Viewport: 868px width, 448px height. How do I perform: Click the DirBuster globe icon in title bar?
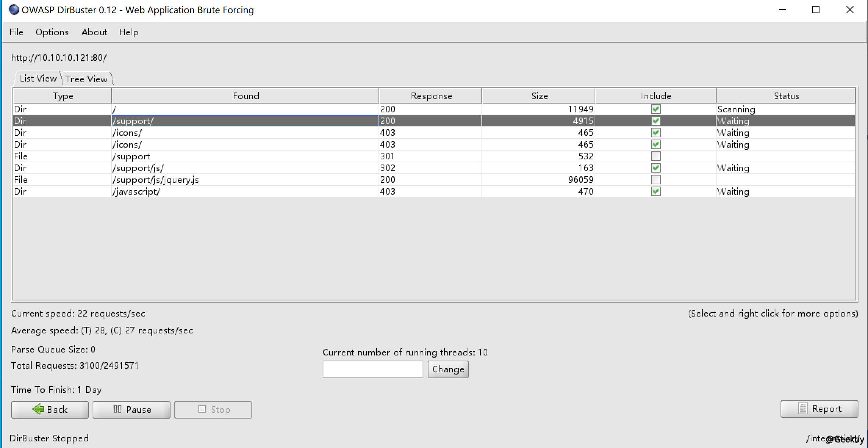tap(14, 10)
